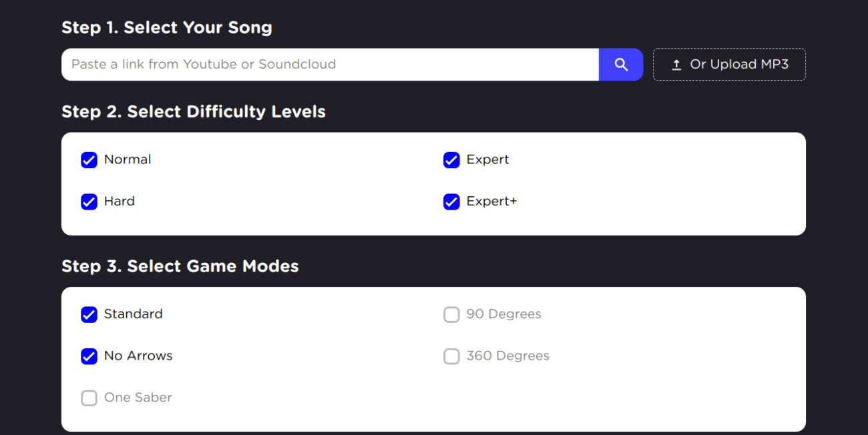Click the 'One Saber' label text
Viewport: 868px width, 435px height.
138,398
